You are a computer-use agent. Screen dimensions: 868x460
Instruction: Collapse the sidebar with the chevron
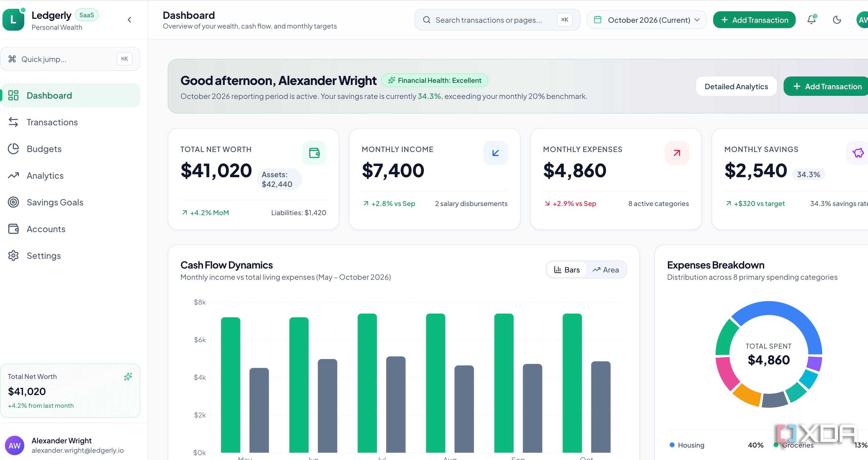(x=129, y=20)
